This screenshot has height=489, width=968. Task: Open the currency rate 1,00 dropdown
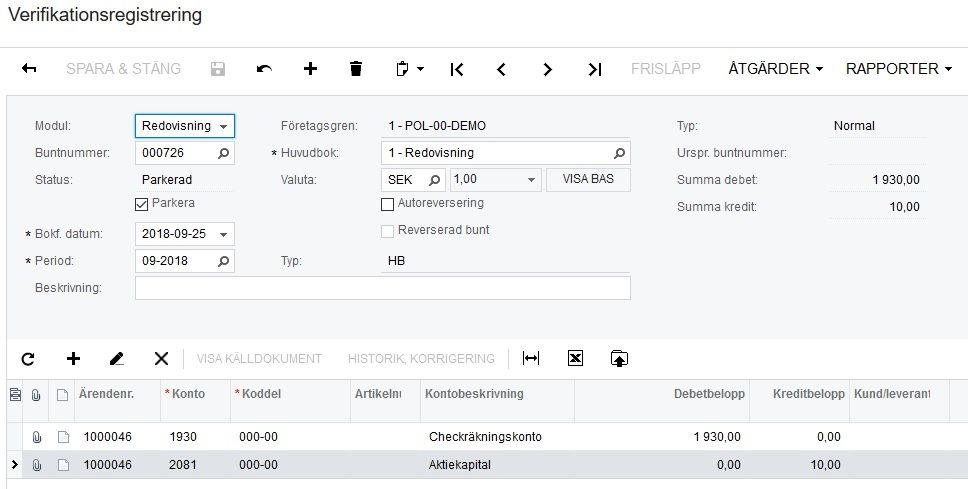point(532,181)
